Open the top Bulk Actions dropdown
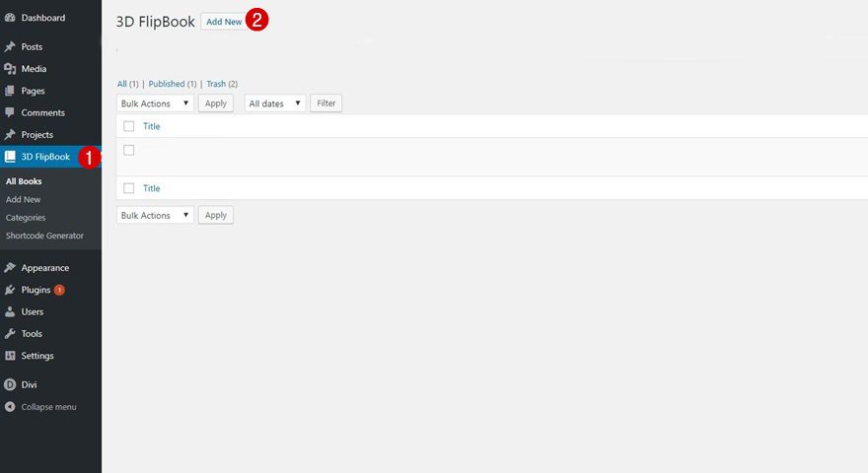The image size is (868, 473). (x=155, y=103)
